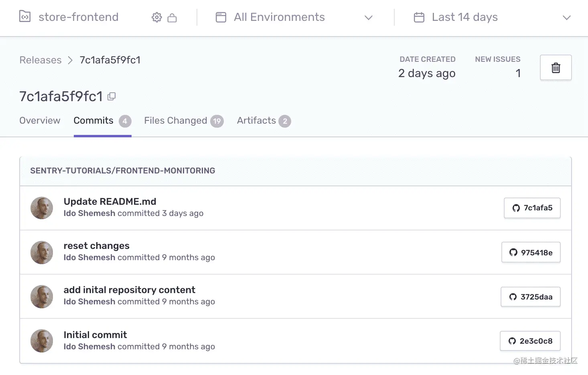Screen dimensions: 588x375
Task: Open the project settings gear
Action: (156, 17)
